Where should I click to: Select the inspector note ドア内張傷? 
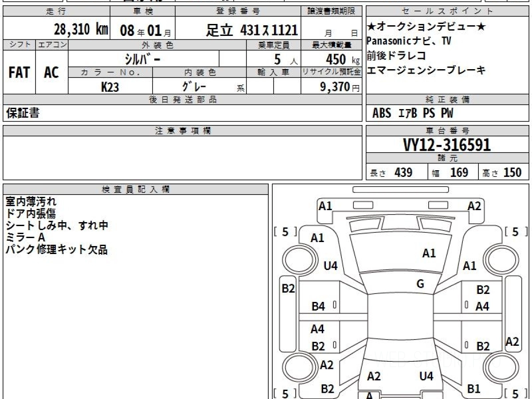coord(31,214)
